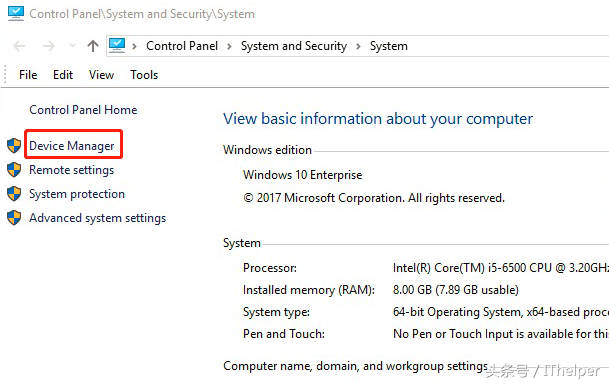Open the recent locations dropdown arrow

click(72, 46)
